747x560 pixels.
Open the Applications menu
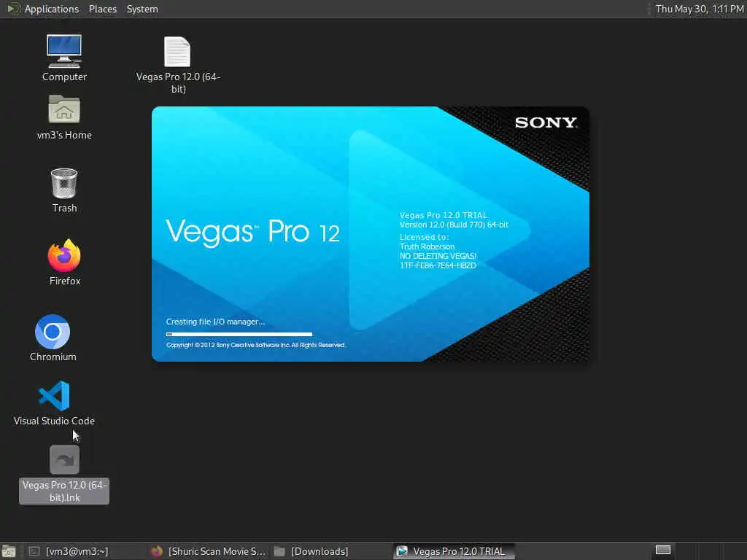click(x=43, y=9)
